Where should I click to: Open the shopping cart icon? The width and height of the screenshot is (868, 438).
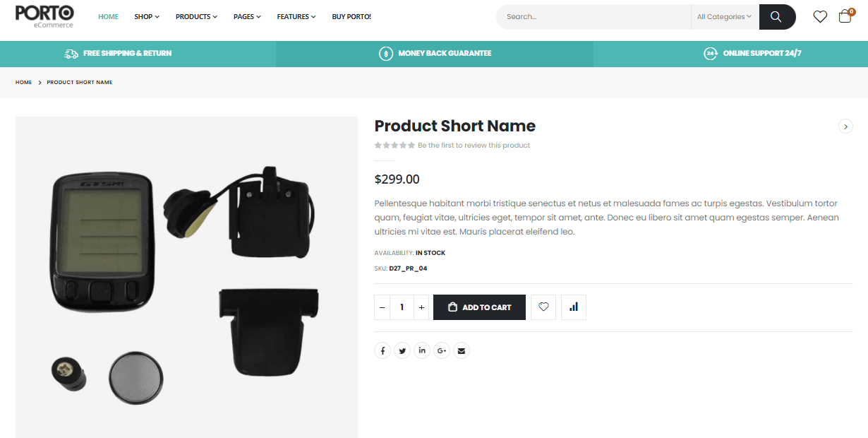844,16
